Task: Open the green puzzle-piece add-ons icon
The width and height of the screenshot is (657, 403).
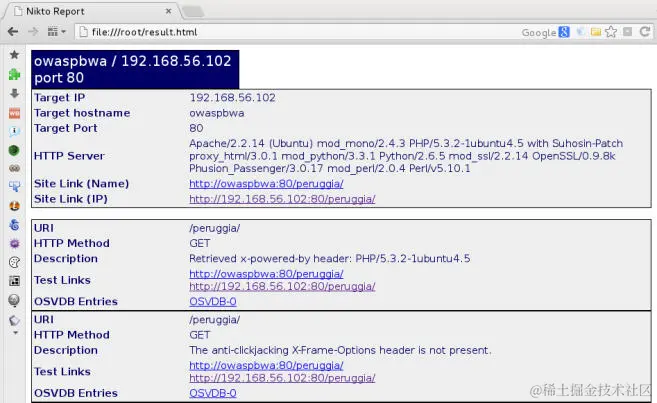Action: (x=14, y=75)
